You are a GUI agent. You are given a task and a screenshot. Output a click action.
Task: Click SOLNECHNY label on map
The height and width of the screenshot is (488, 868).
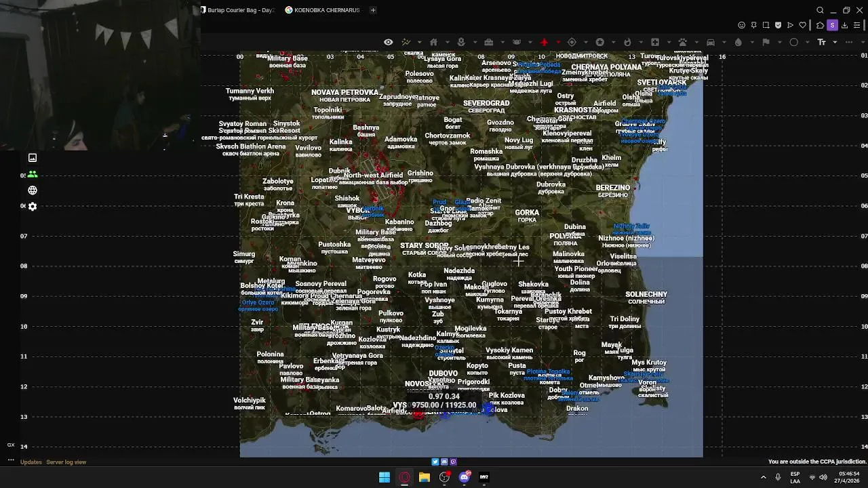point(646,295)
